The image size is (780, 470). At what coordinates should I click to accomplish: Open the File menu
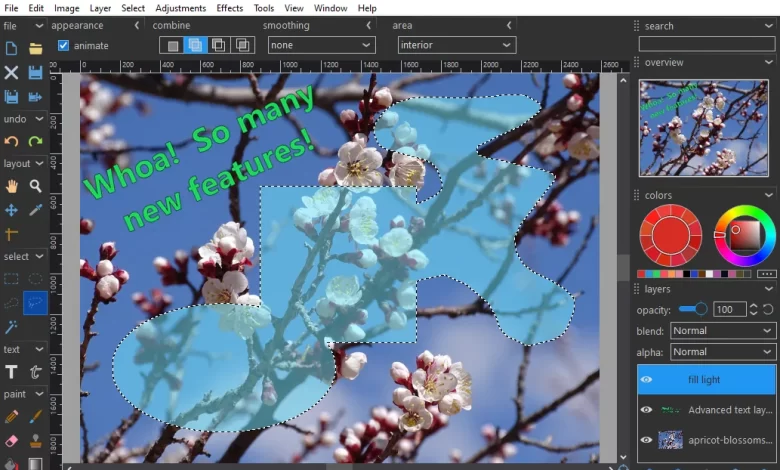pos(11,8)
